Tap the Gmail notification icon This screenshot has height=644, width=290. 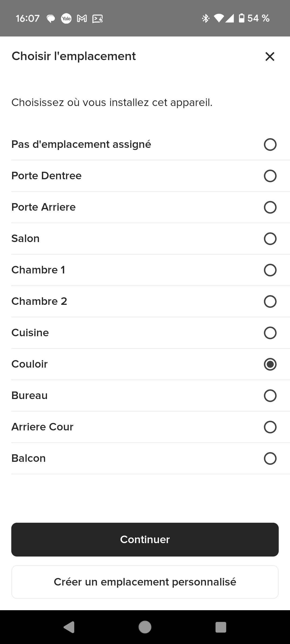(82, 19)
